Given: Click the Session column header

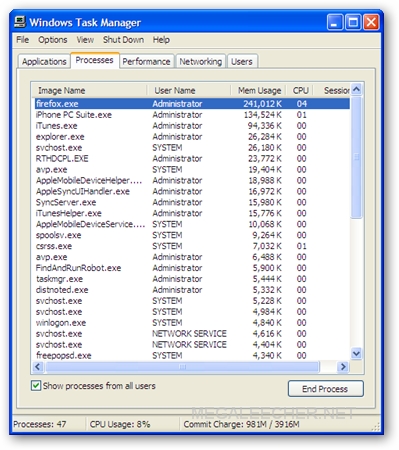Looking at the screenshot, I should [332, 90].
